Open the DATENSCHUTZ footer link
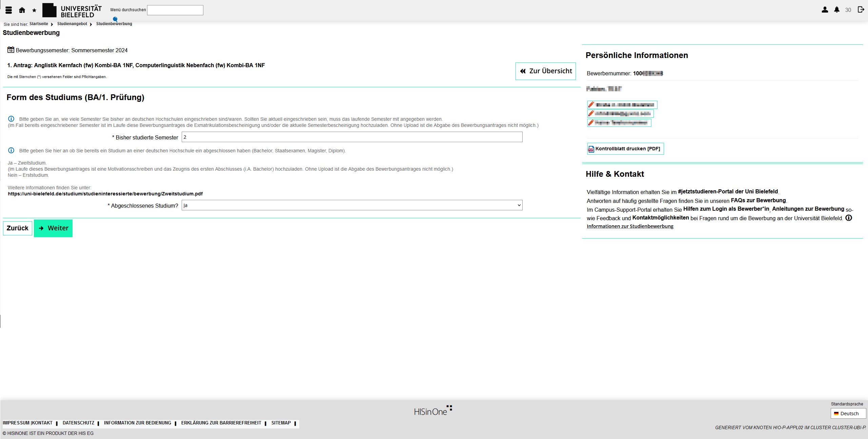Image resolution: width=868 pixels, height=439 pixels. click(x=78, y=423)
